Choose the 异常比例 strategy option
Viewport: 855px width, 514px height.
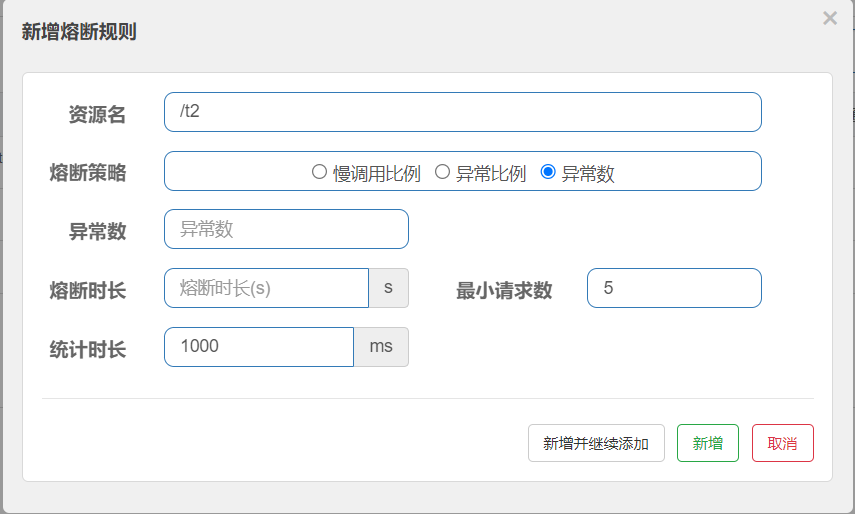pos(442,172)
